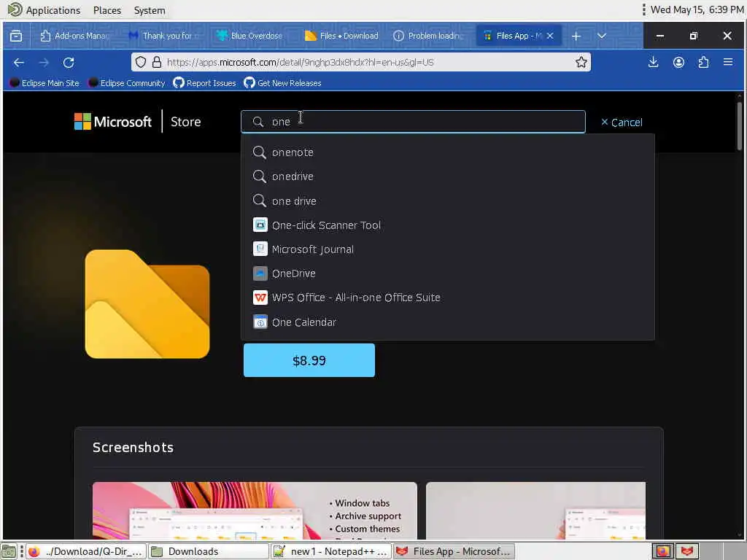The height and width of the screenshot is (560, 747).
Task: Open the Eclipse Community bookmark
Action: click(x=127, y=83)
